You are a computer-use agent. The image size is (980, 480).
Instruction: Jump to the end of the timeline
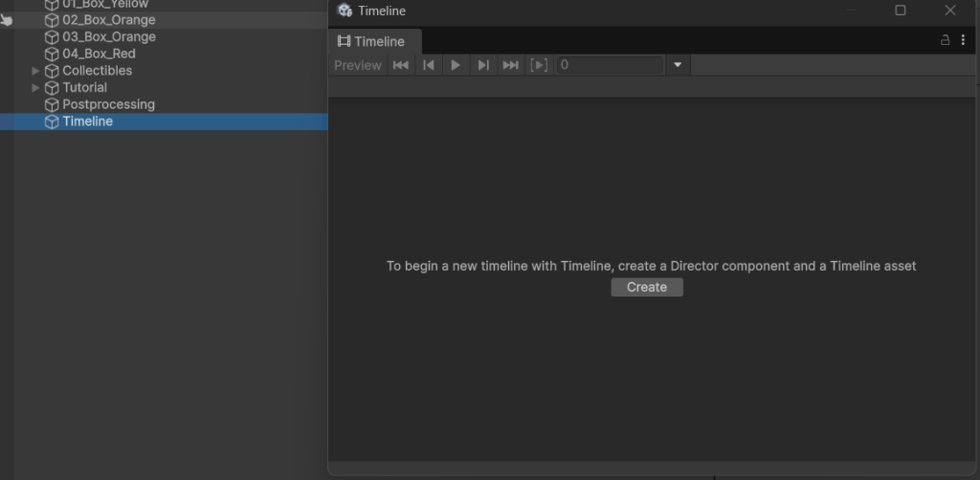point(510,65)
